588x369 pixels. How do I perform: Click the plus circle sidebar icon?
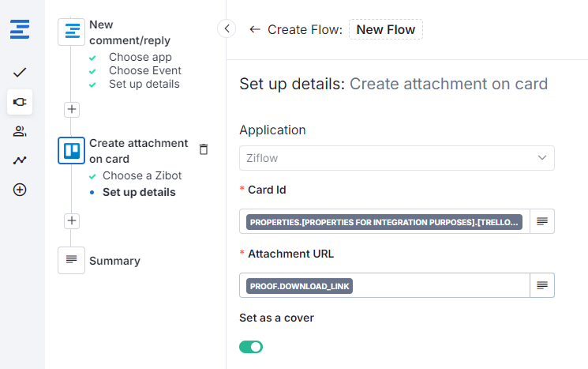coord(20,190)
